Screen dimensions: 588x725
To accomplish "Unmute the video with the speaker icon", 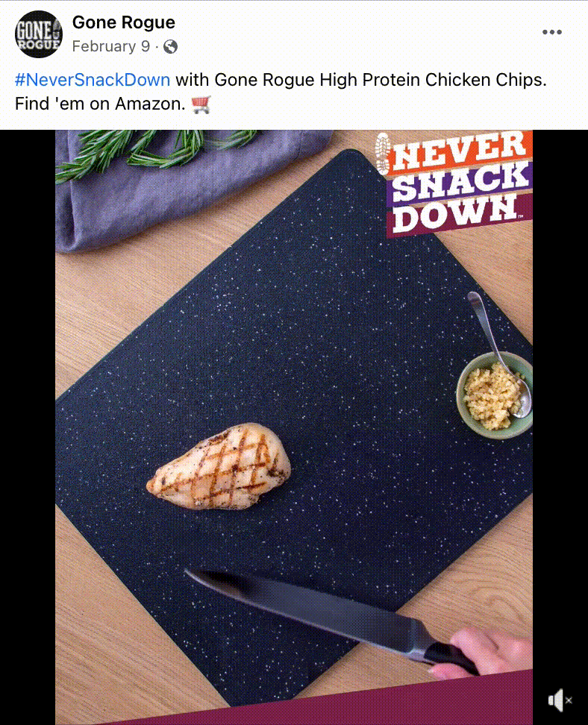I will point(560,700).
